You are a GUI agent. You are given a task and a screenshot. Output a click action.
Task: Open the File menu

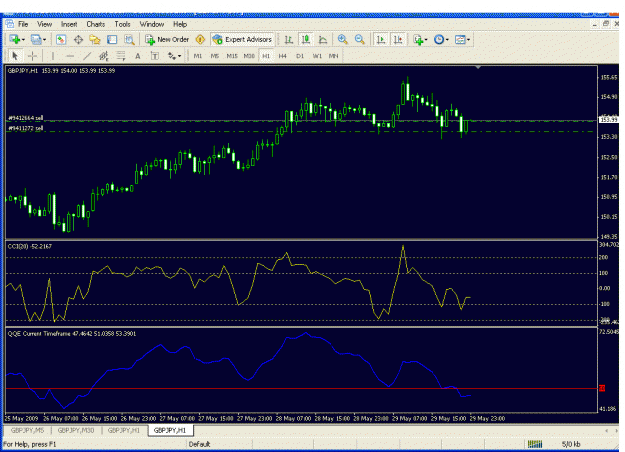[23, 24]
